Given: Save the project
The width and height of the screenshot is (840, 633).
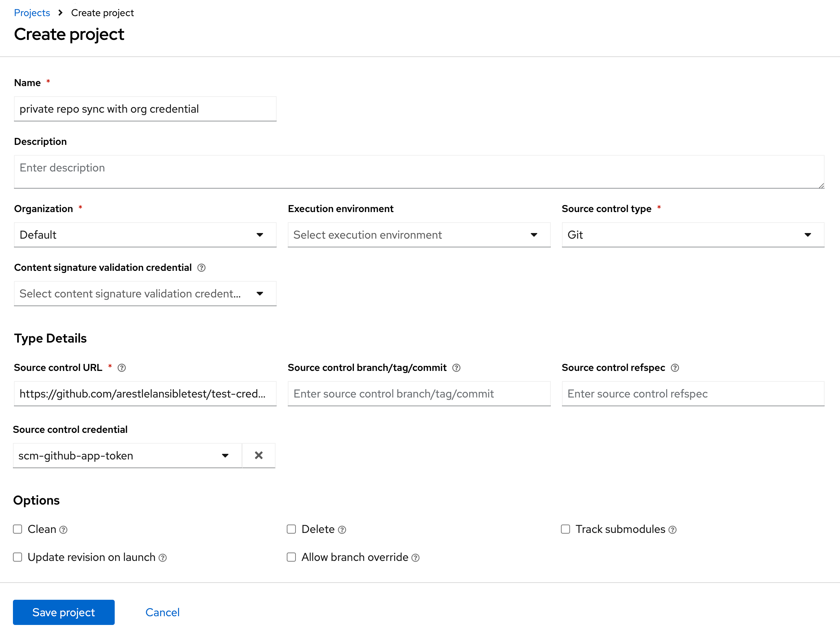Looking at the screenshot, I should click(x=63, y=612).
